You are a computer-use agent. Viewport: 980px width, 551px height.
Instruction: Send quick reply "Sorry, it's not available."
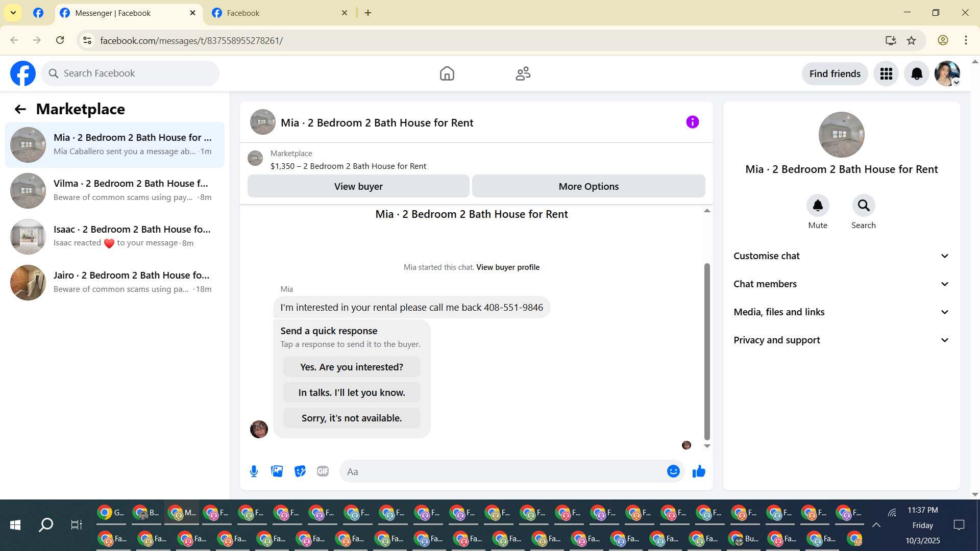(352, 418)
